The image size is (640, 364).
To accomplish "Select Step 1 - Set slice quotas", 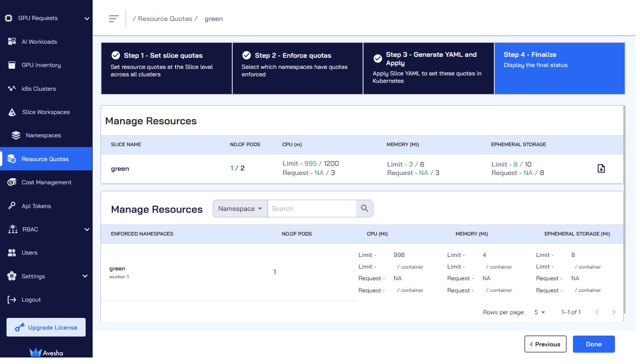I will click(x=167, y=68).
